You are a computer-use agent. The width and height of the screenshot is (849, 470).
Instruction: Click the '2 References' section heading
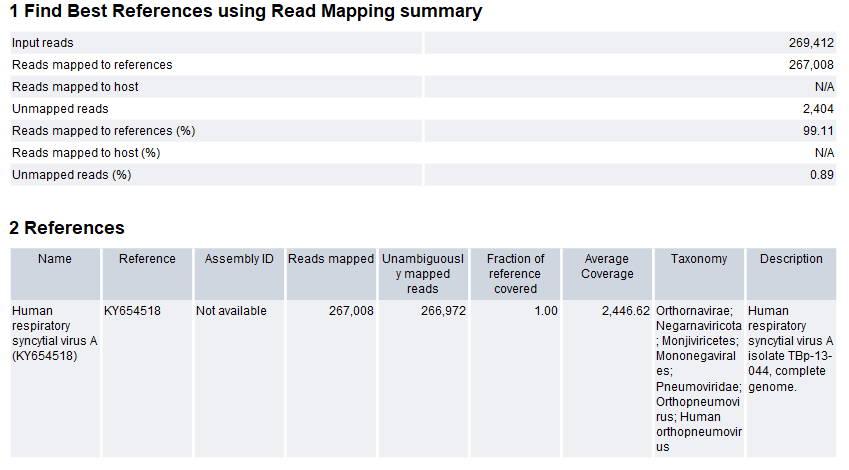tap(67, 228)
